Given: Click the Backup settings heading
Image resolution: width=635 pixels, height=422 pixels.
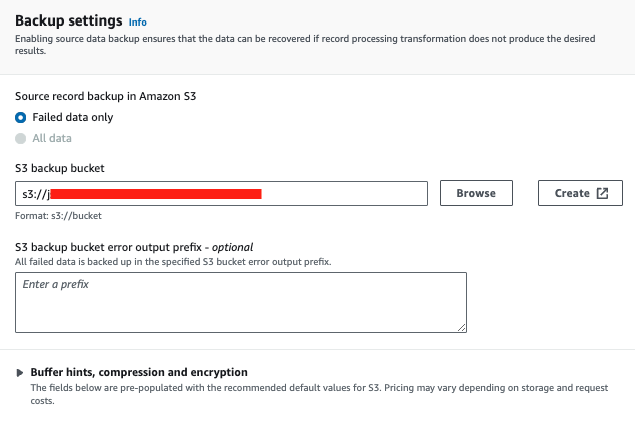Looking at the screenshot, I should (69, 20).
